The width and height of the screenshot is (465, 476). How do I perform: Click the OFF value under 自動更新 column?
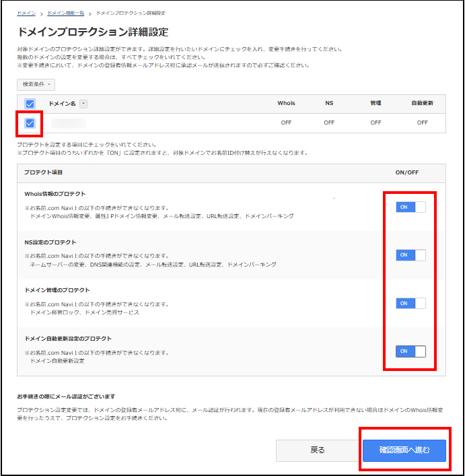pos(422,123)
